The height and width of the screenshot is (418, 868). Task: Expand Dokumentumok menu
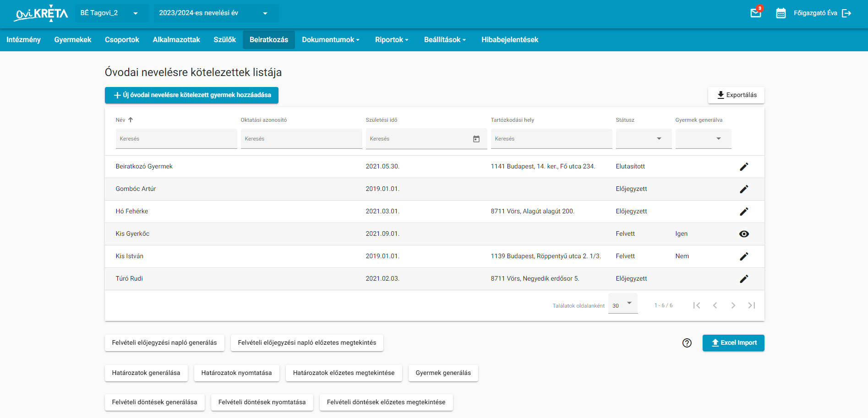click(x=331, y=40)
